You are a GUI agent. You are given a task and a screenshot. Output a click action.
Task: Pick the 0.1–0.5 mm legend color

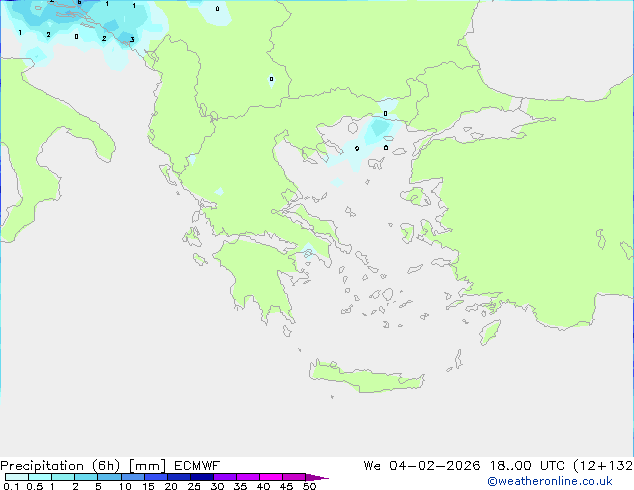point(17,477)
